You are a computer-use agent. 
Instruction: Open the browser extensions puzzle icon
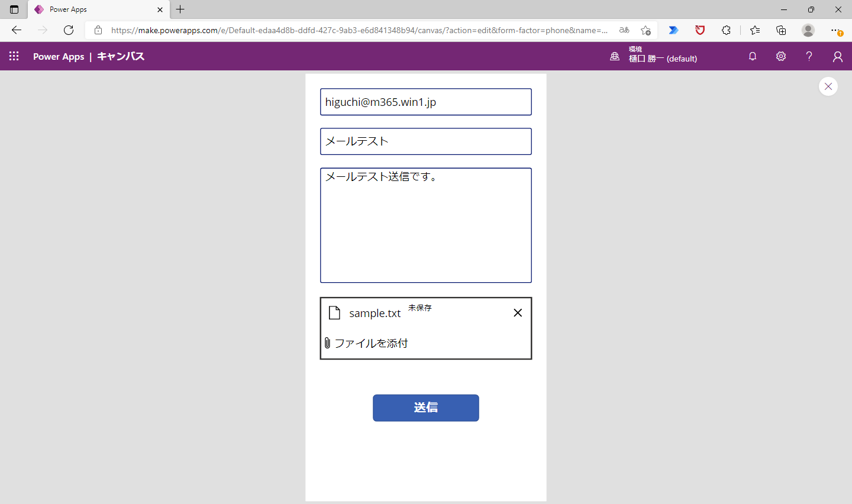pyautogui.click(x=726, y=30)
